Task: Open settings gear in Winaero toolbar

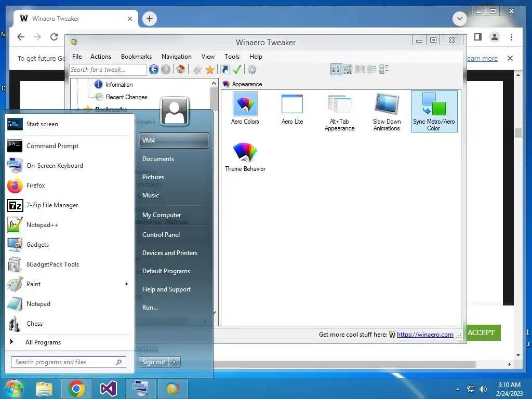Action: click(x=252, y=70)
